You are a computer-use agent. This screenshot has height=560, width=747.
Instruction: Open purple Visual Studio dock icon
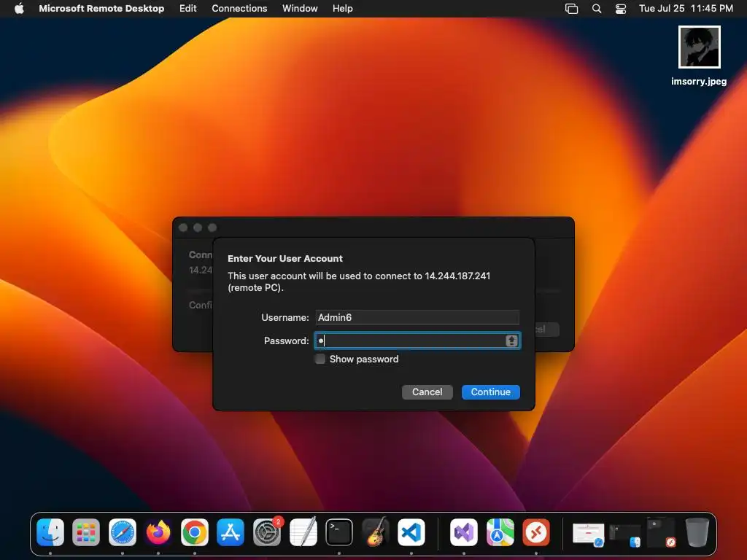point(464,532)
